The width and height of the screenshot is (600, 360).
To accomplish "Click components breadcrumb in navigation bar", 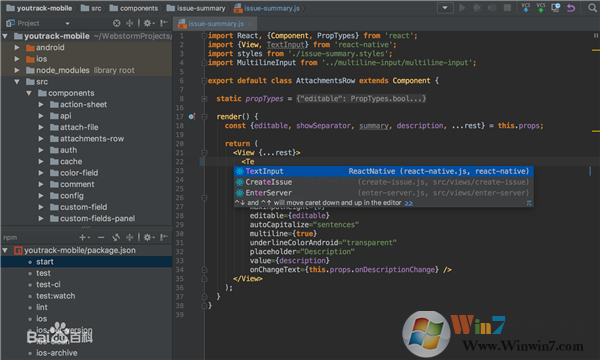I will (134, 8).
